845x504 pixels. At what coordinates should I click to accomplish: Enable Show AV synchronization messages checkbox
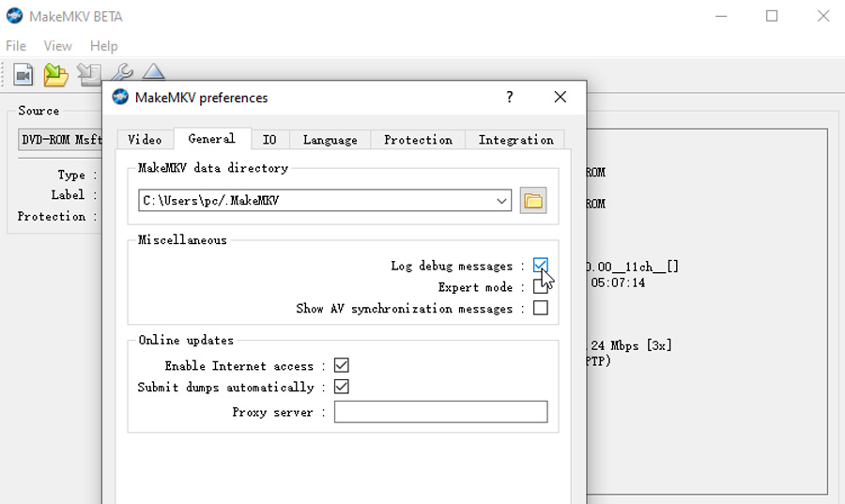541,308
